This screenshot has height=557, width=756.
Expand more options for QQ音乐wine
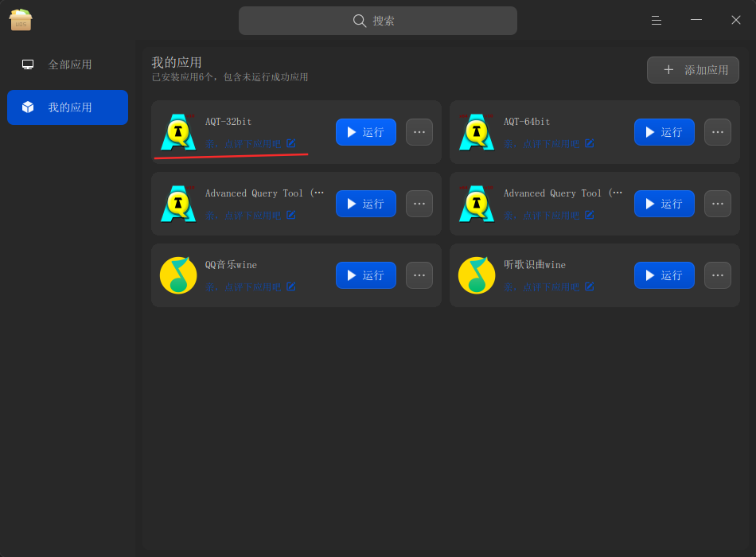(x=419, y=275)
